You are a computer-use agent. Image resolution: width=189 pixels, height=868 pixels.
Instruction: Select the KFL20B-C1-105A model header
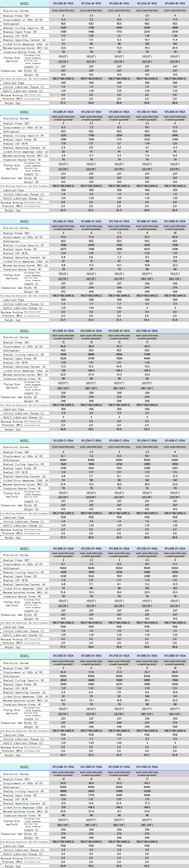tap(63, 440)
